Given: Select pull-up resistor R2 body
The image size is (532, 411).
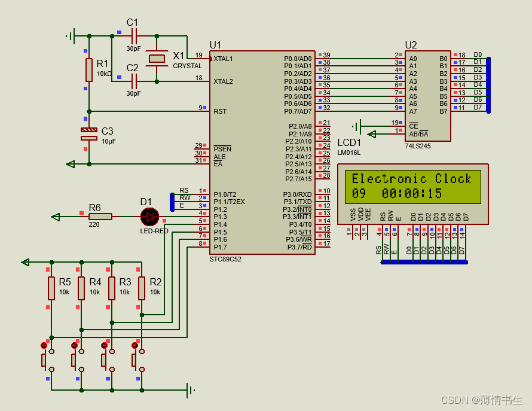Looking at the screenshot, I should coord(142,288).
